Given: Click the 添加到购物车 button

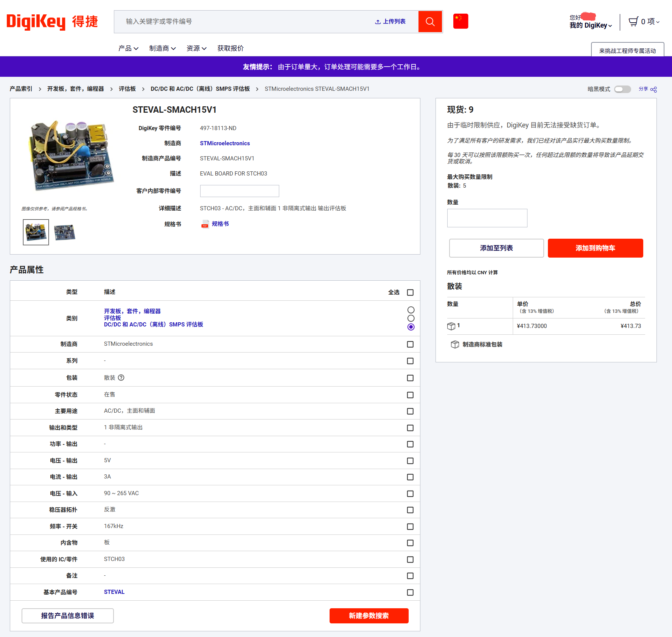Looking at the screenshot, I should click(596, 248).
